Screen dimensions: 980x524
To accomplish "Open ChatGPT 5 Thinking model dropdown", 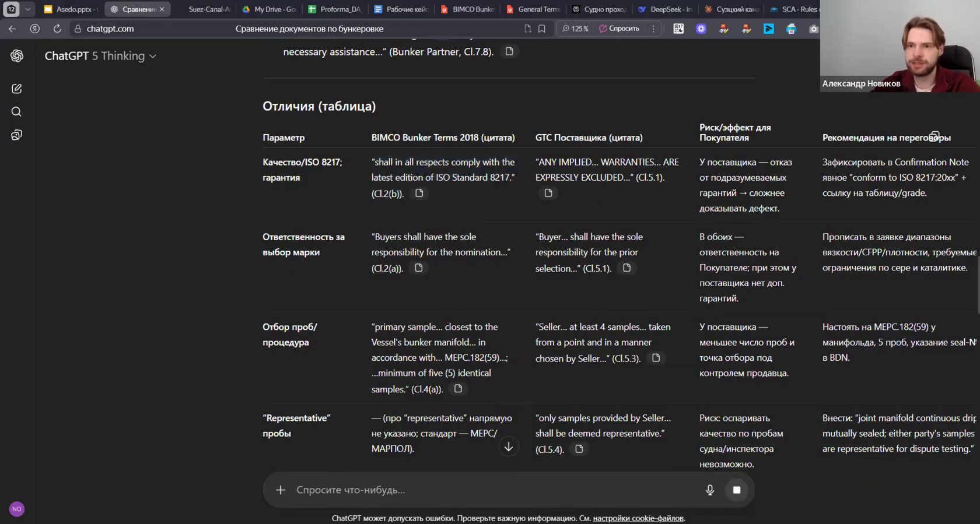I will click(x=100, y=56).
